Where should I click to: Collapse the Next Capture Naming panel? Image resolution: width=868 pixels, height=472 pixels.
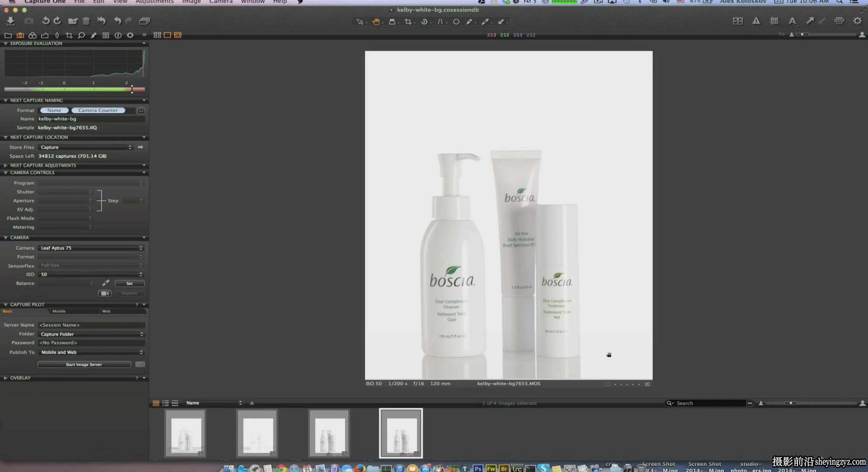(6, 101)
